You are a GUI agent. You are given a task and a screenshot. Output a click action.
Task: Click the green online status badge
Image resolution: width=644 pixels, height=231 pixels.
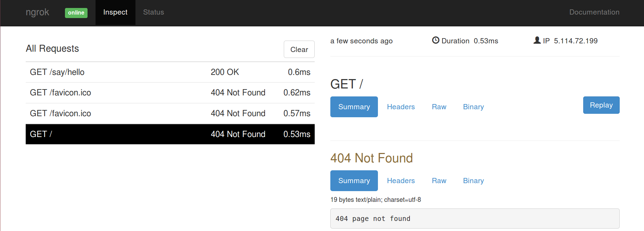tap(76, 13)
